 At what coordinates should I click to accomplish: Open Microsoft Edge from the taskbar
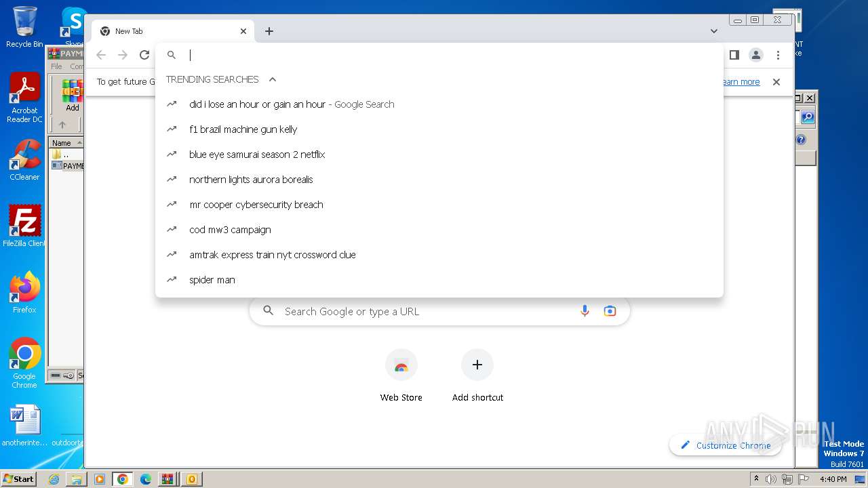(x=146, y=479)
